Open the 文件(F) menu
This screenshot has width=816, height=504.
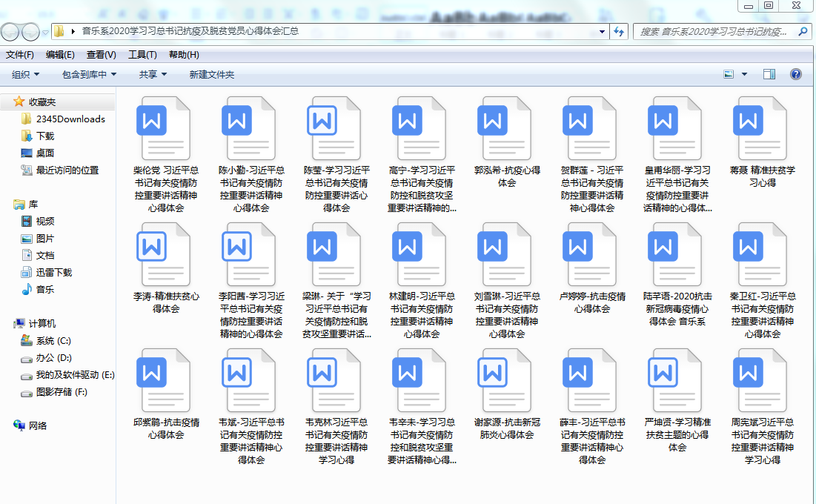[x=20, y=55]
